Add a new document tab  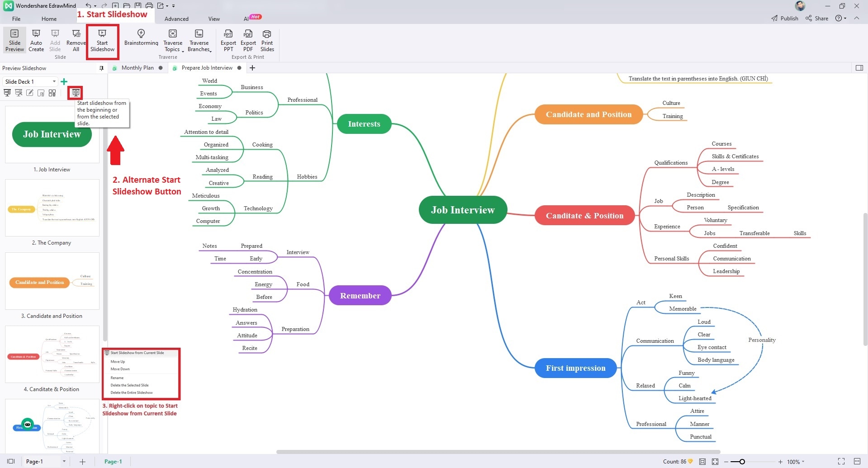[252, 68]
